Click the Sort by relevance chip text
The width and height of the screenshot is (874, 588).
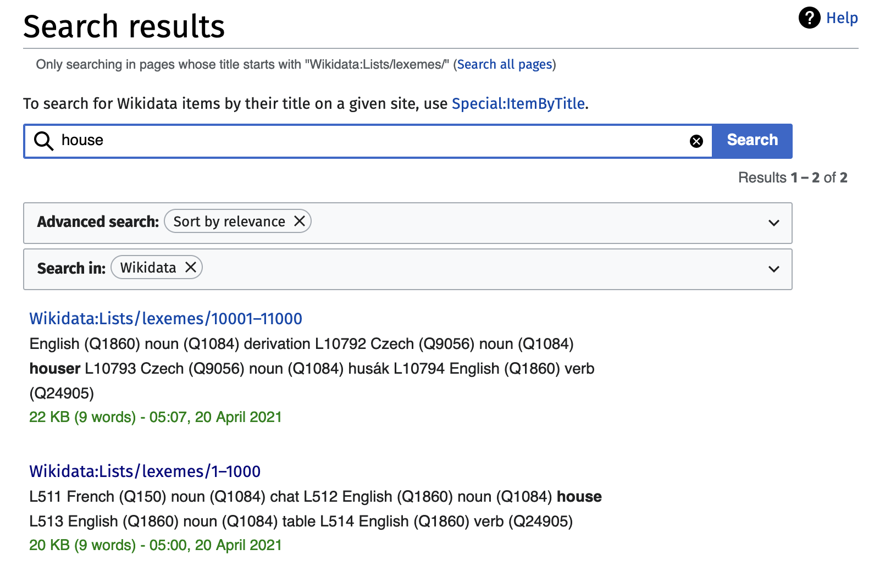pyautogui.click(x=229, y=221)
